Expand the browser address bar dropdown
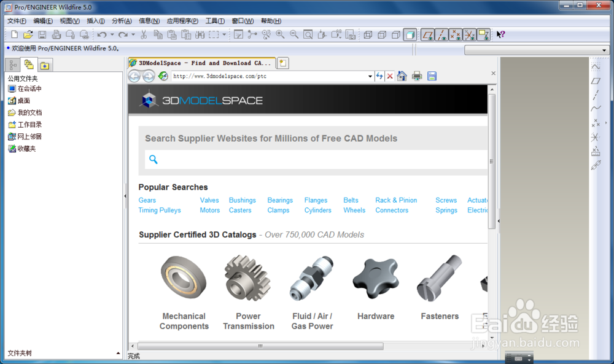This screenshot has width=614, height=364. point(370,76)
